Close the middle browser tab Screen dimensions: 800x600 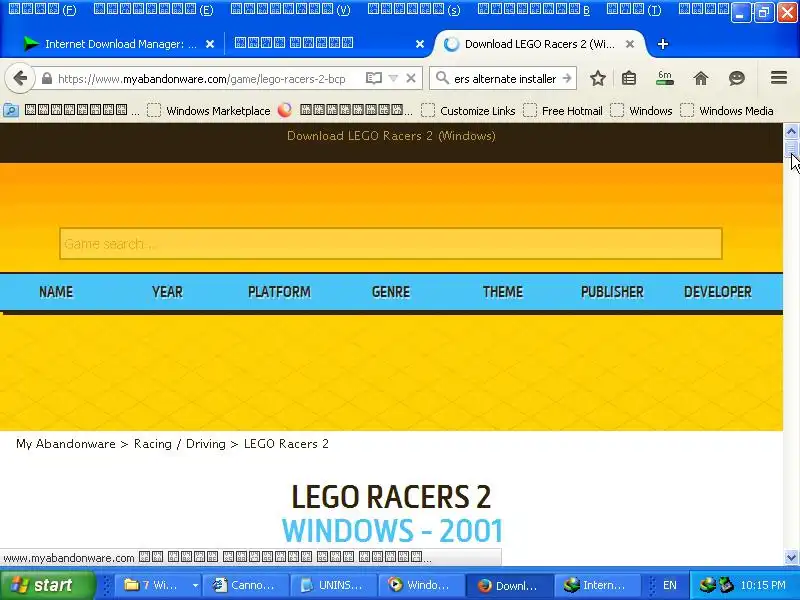(x=419, y=44)
